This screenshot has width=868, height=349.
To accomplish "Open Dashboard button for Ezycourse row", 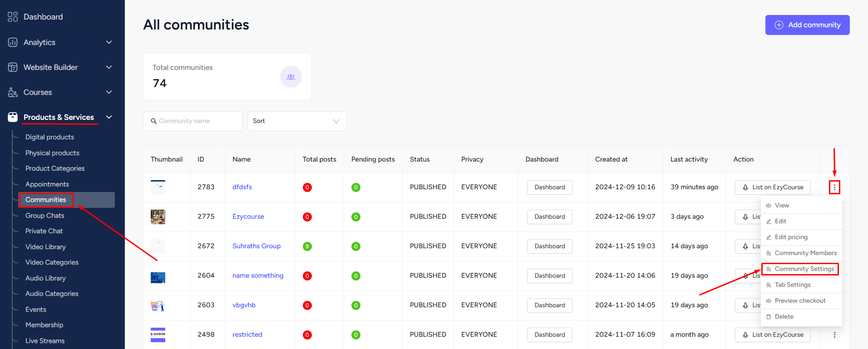I will pyautogui.click(x=550, y=216).
